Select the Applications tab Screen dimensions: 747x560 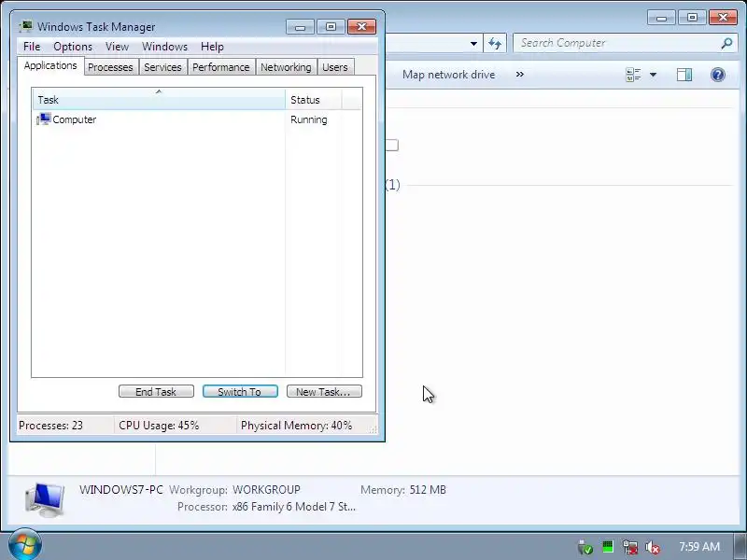click(50, 65)
